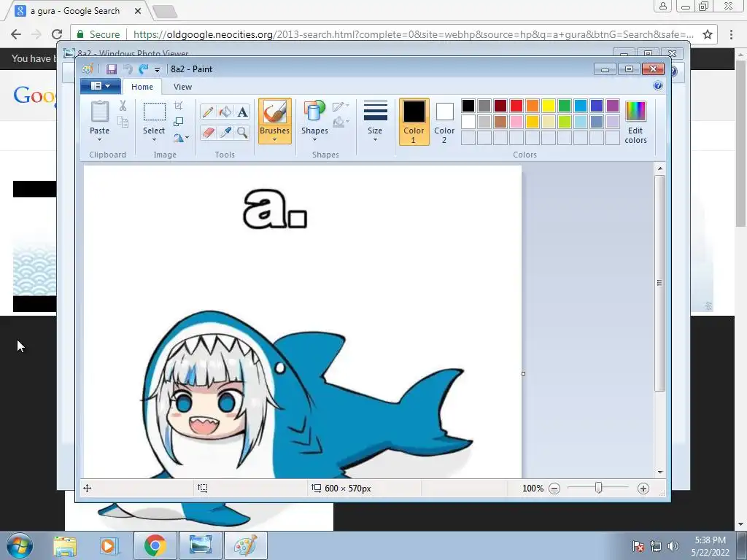Open Chrome three-dot menu
Viewport: 747px width, 560px height.
pyautogui.click(x=731, y=34)
